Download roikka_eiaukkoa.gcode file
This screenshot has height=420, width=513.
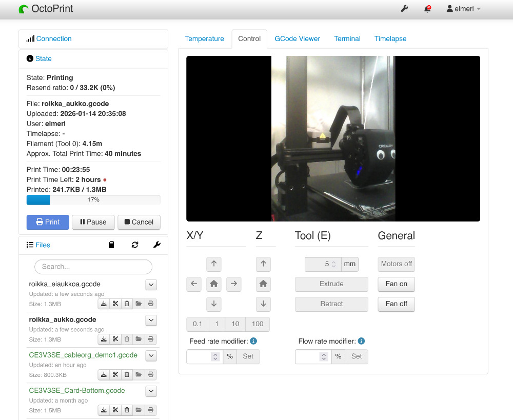pos(104,304)
